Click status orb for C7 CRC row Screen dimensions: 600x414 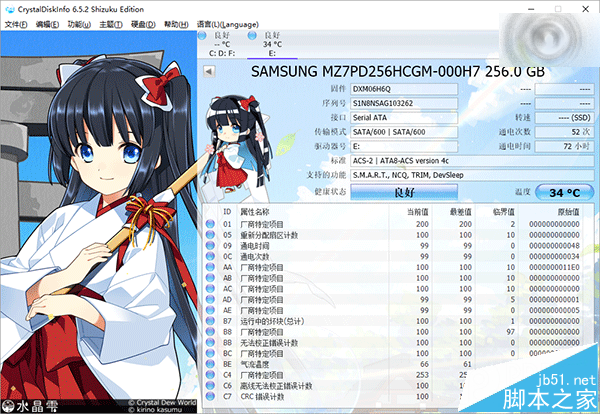(210, 396)
